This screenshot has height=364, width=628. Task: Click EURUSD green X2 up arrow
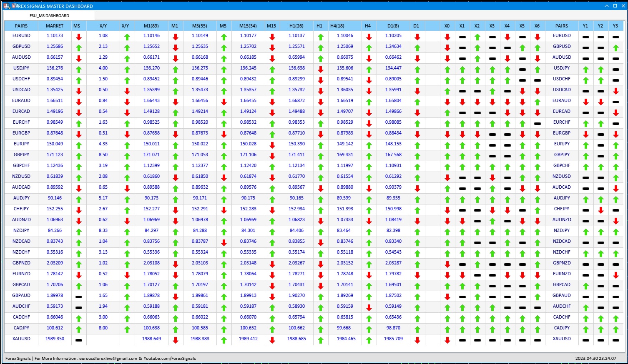click(477, 37)
